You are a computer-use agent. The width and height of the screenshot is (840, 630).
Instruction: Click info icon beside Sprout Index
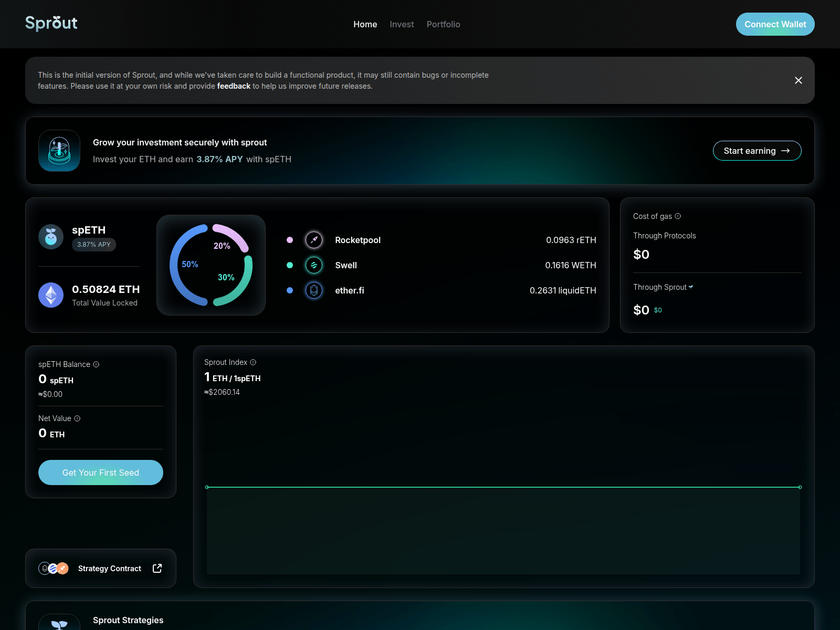pyautogui.click(x=253, y=362)
